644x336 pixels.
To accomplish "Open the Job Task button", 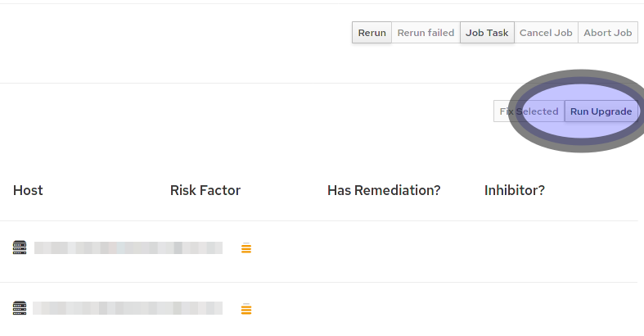I will [x=487, y=33].
